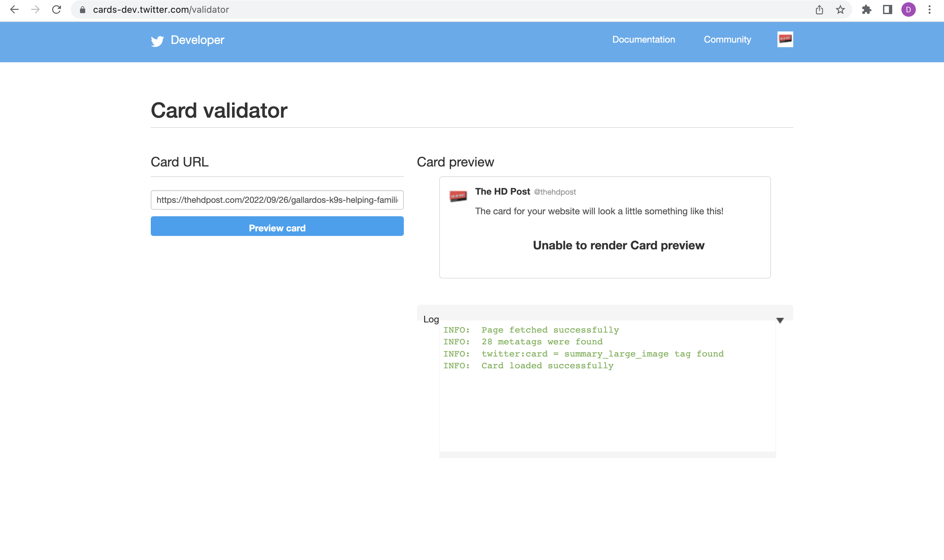The width and height of the screenshot is (944, 560).
Task: Click the Preview card button
Action: [x=277, y=226]
